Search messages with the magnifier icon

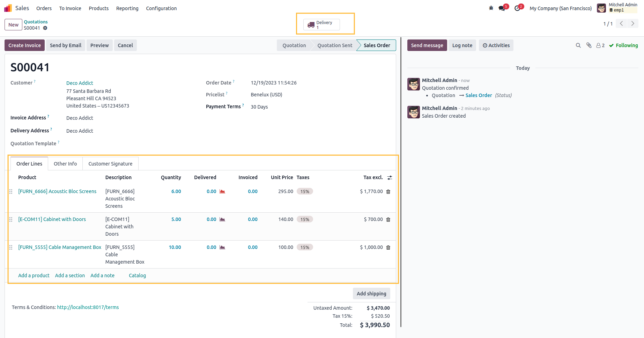tap(578, 45)
